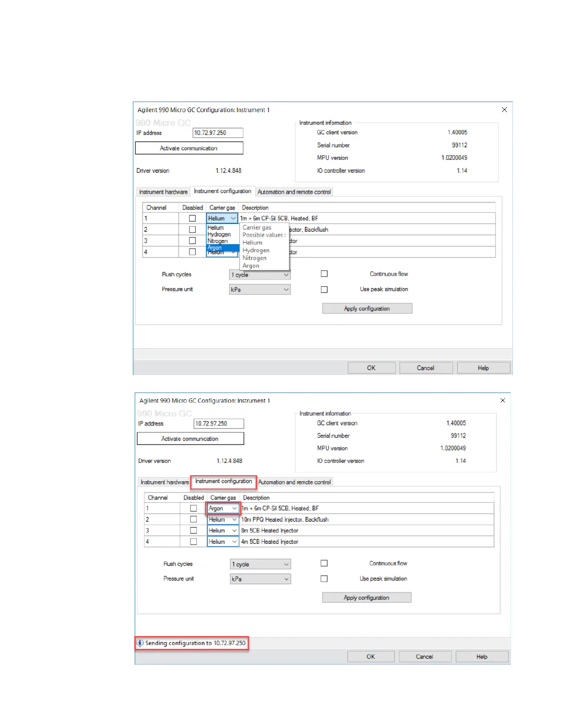The image size is (563, 728).
Task: Enable Continuous flow in the upper dialog
Action: coord(324,274)
